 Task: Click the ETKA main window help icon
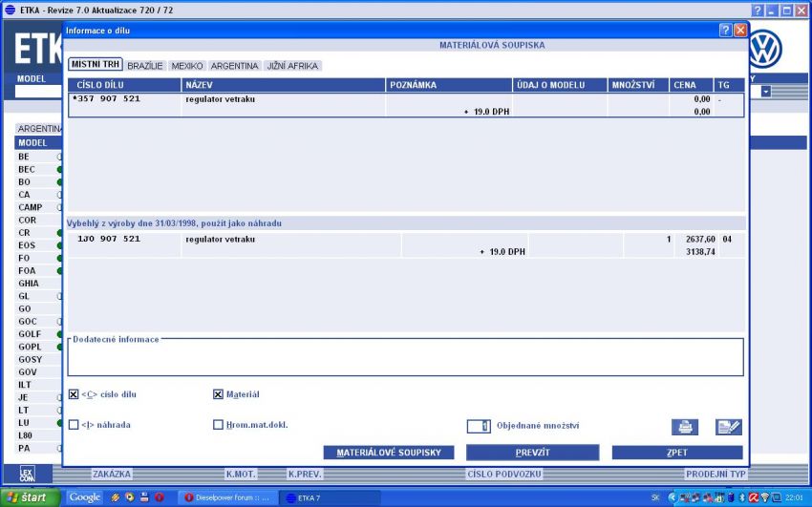pyautogui.click(x=758, y=10)
